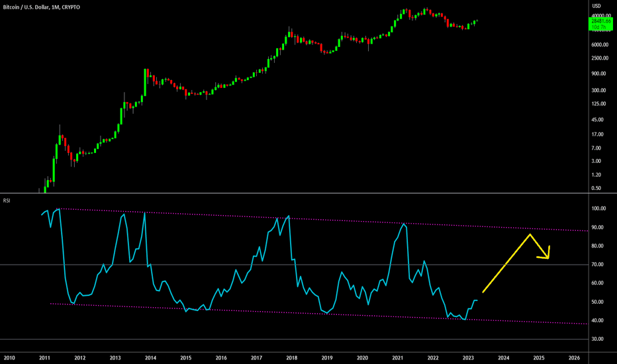The width and height of the screenshot is (617, 364).
Task: Click the RSI 60.00 scale label
Action: pos(598,283)
